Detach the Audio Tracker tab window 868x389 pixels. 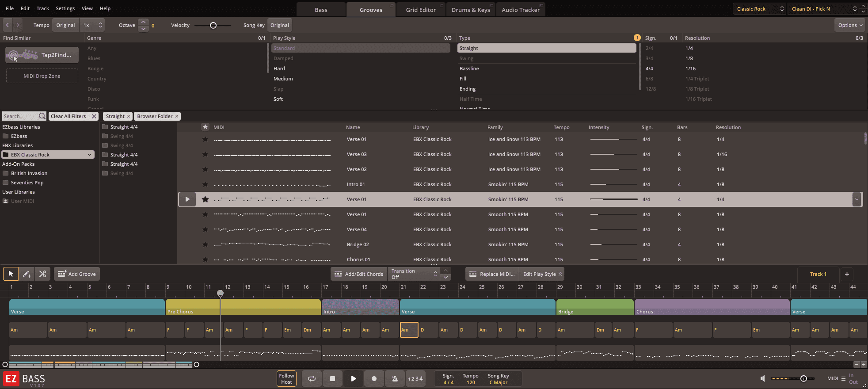pos(541,5)
